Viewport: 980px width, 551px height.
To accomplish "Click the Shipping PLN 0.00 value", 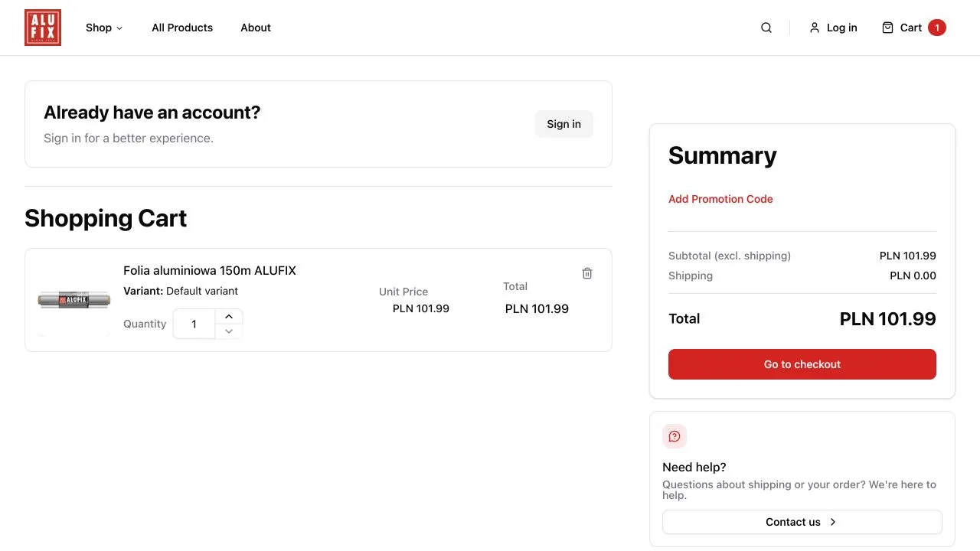I will (x=913, y=275).
